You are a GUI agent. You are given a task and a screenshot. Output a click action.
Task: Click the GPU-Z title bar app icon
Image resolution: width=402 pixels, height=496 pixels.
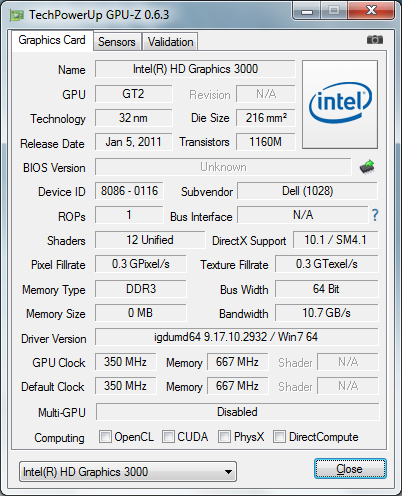tap(17, 15)
